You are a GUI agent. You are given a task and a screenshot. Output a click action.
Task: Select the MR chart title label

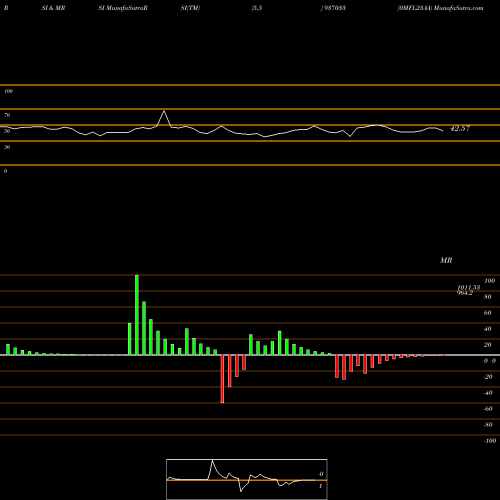click(446, 260)
